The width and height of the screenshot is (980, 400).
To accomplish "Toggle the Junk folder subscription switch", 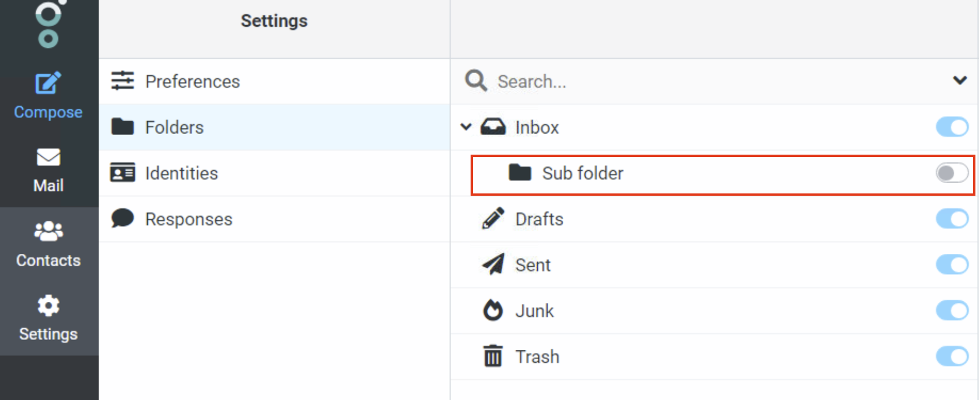I will point(952,310).
